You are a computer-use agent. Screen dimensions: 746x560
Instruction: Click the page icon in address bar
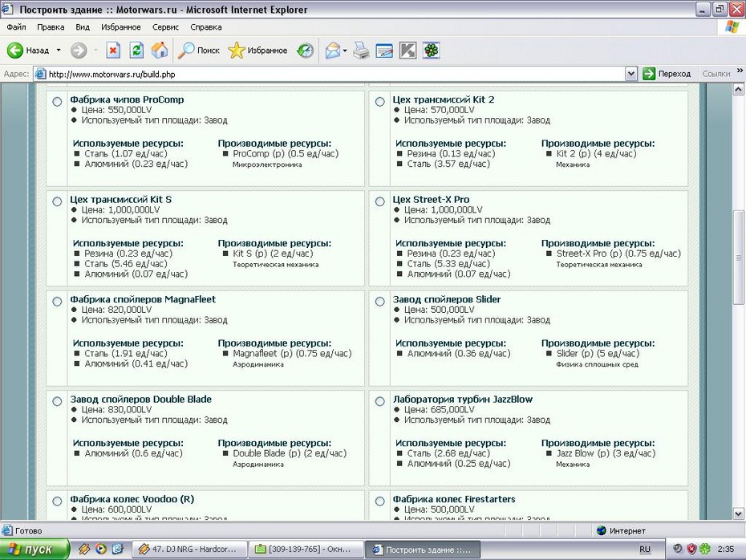[41, 74]
